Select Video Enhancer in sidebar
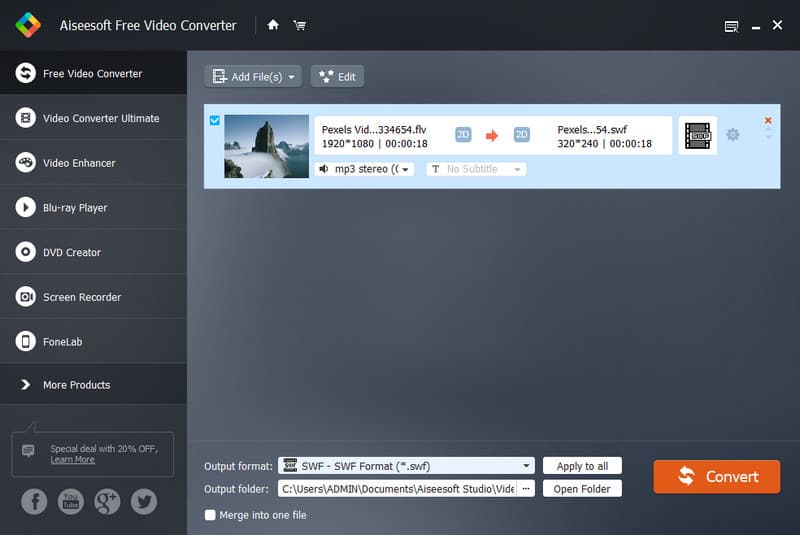This screenshot has width=800, height=535. [x=79, y=163]
